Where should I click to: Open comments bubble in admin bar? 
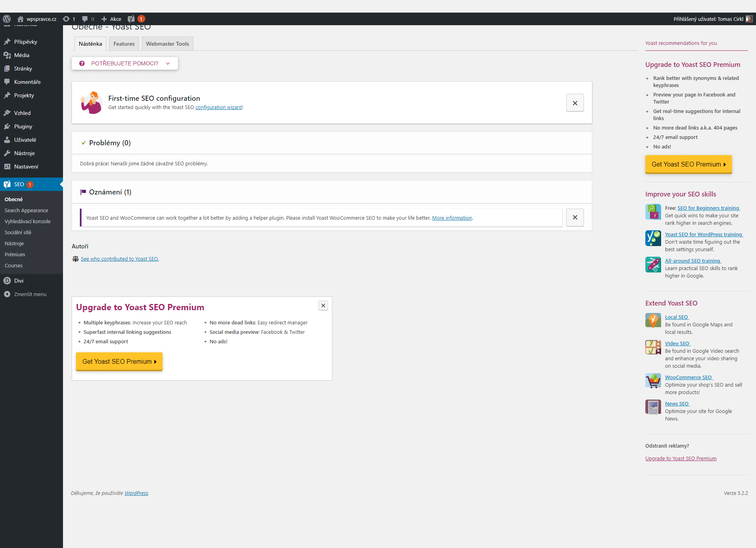click(85, 19)
